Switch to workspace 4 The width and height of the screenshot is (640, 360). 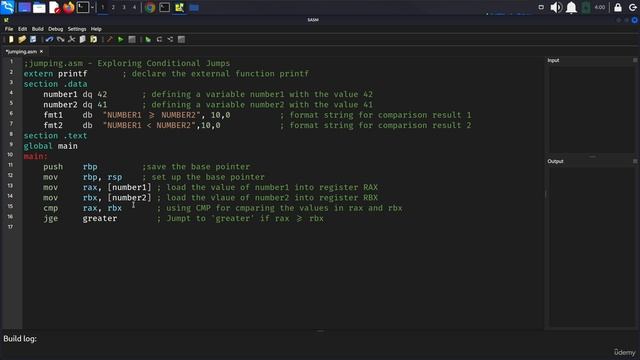click(x=134, y=7)
